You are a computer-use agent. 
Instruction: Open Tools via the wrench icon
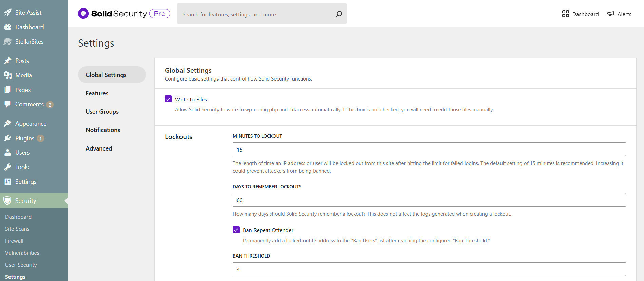(7, 167)
